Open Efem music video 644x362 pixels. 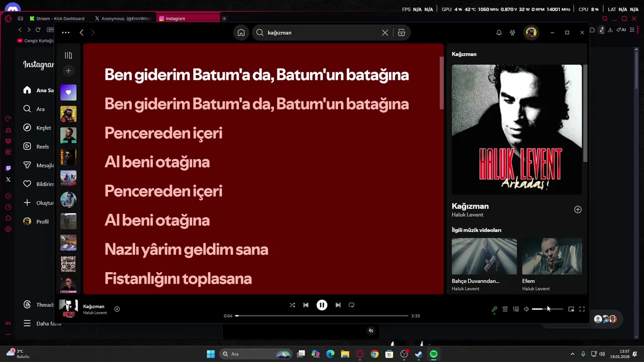[552, 256]
